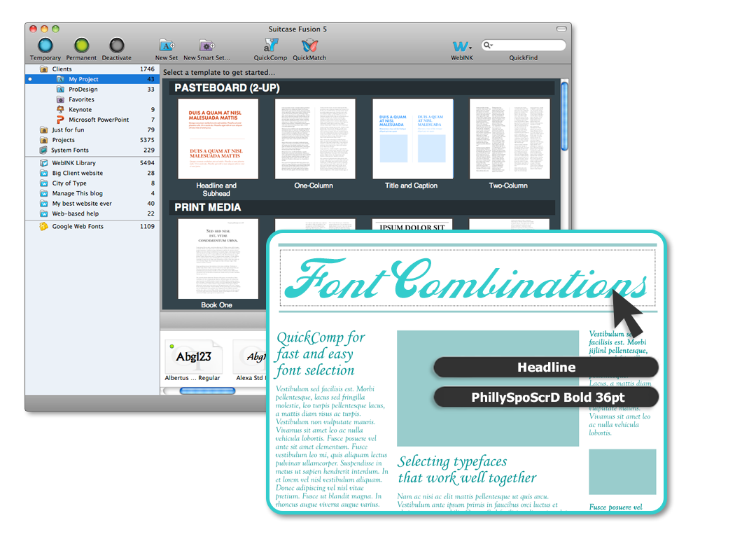The image size is (735, 560).
Task: Select the My Project set
Action: tap(92, 79)
